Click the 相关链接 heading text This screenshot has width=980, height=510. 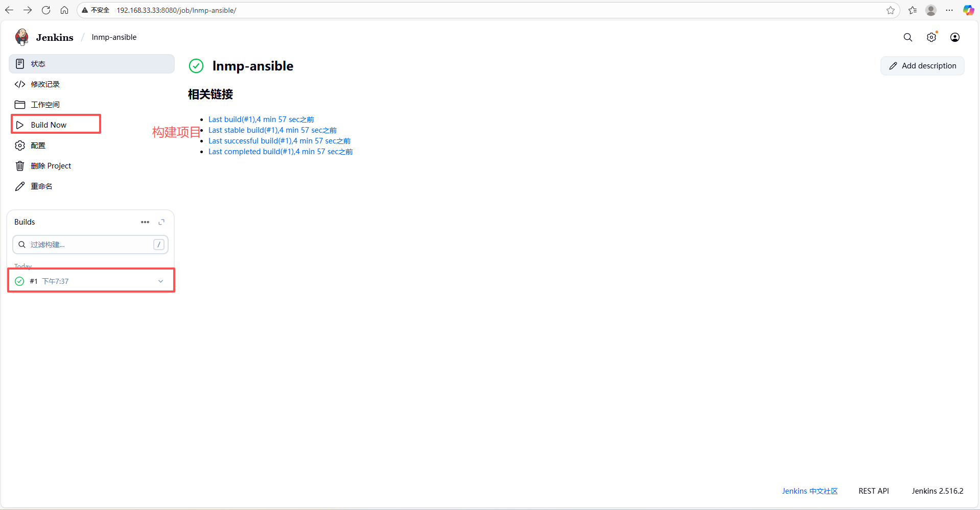pyautogui.click(x=211, y=94)
